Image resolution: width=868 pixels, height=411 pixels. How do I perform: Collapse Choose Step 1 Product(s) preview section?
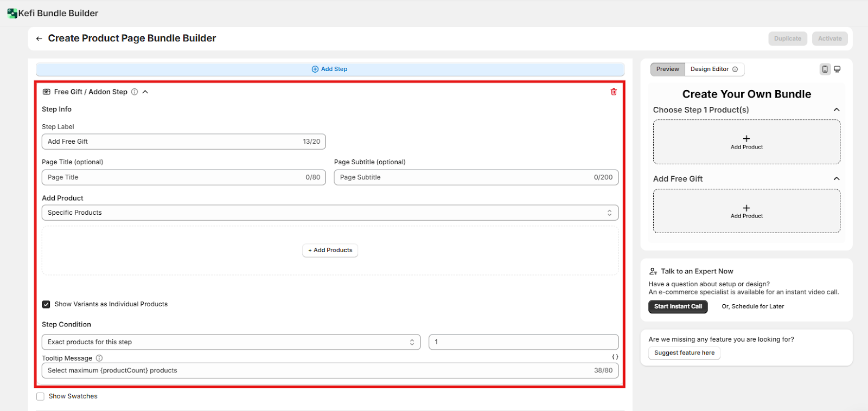[836, 110]
